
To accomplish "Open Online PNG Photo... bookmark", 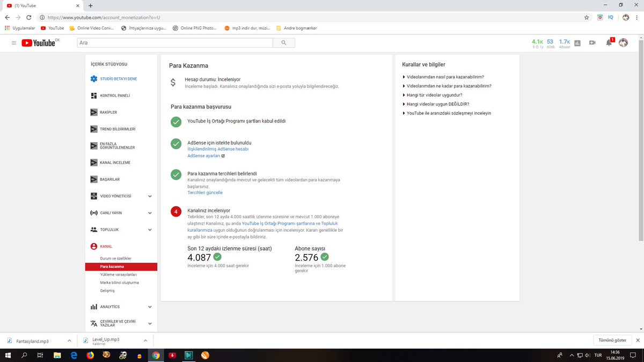I will click(x=195, y=28).
